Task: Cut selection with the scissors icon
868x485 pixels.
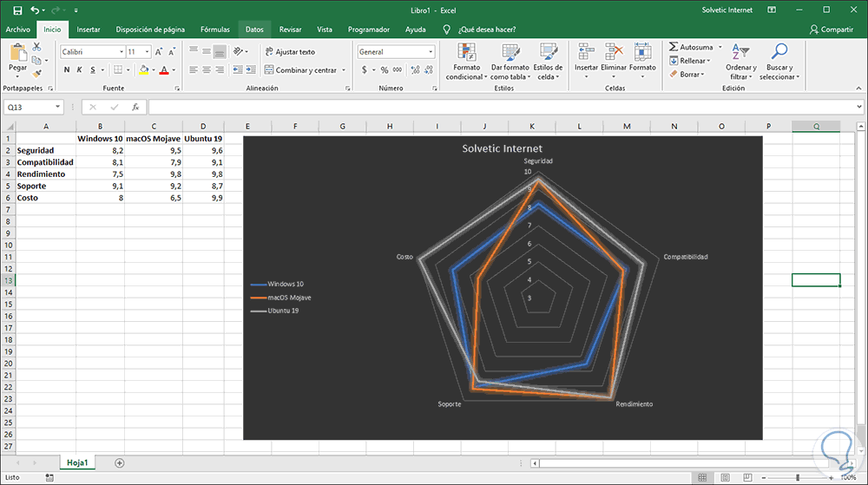Action: click(x=37, y=47)
